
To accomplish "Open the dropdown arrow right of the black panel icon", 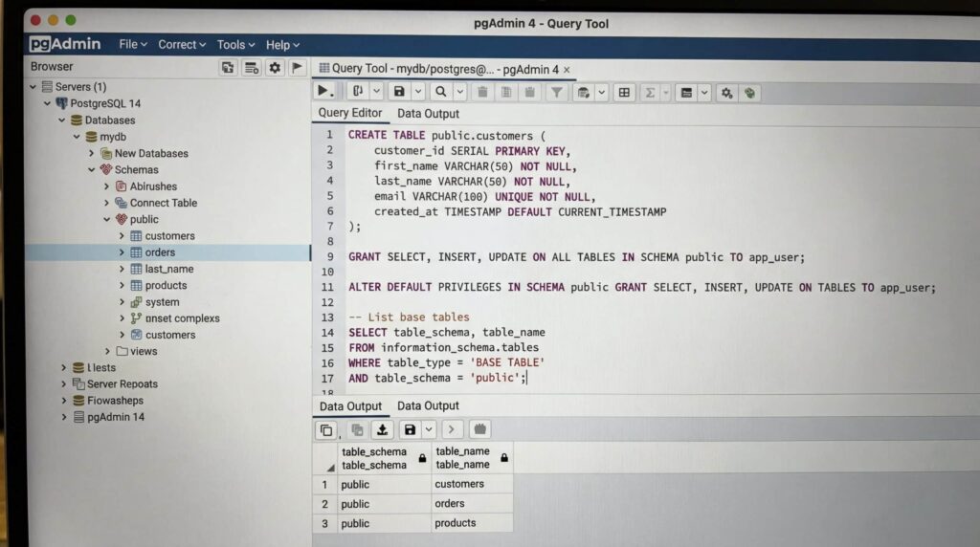I will (x=704, y=93).
